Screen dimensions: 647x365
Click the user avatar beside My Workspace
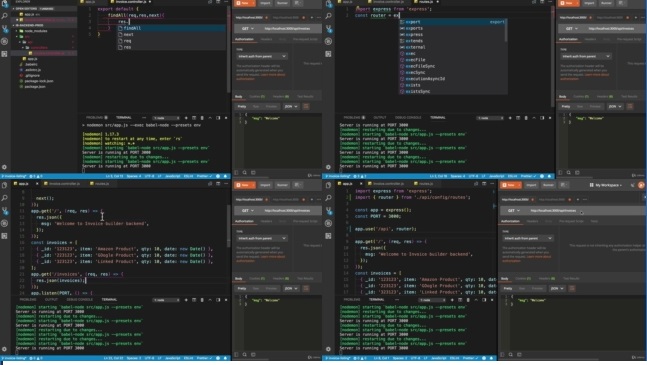click(x=641, y=185)
